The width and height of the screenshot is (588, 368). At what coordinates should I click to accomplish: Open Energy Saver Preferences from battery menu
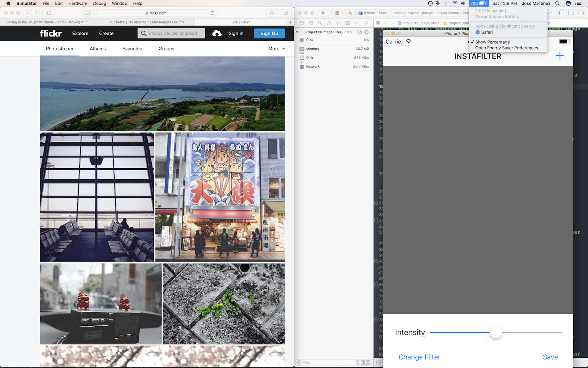coord(508,48)
